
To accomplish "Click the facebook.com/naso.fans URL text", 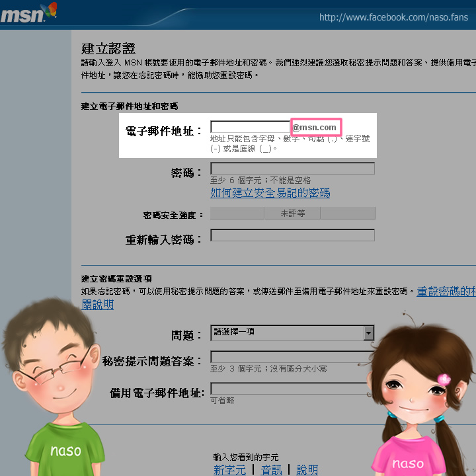I will coord(393,17).
